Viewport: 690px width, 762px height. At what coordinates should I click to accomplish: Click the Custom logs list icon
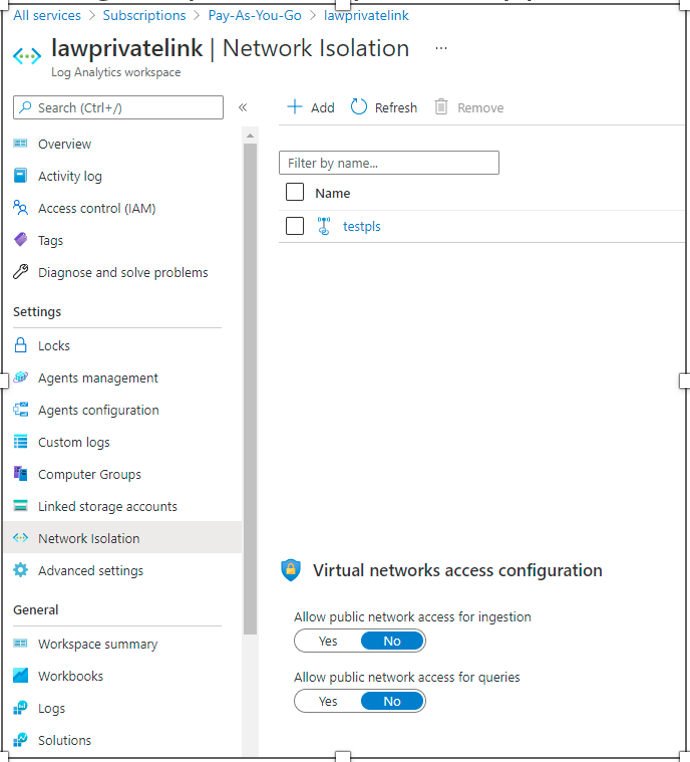20,442
